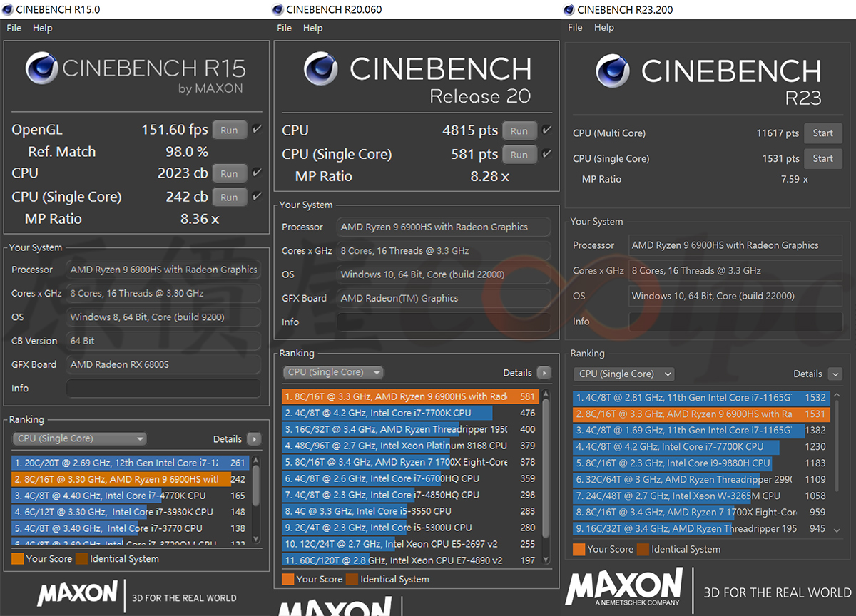Select the Ryzen 7 1700X row in R23 ranking
The image size is (856, 616).
(701, 513)
